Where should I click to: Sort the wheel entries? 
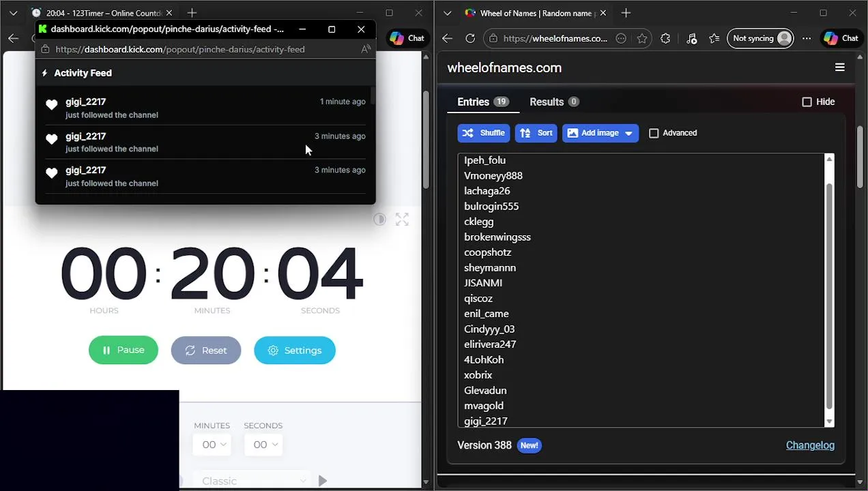[536, 133]
